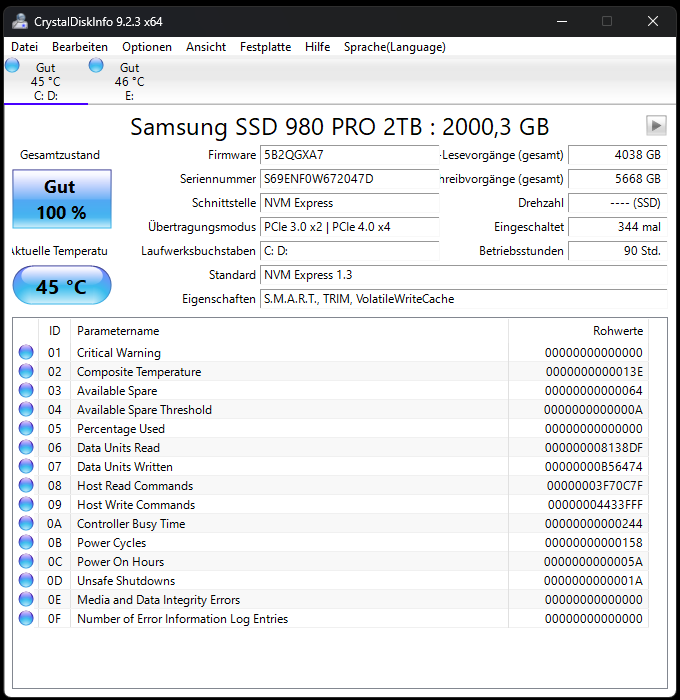
Task: Select the Percentage Used parameter name
Action: click(x=121, y=429)
